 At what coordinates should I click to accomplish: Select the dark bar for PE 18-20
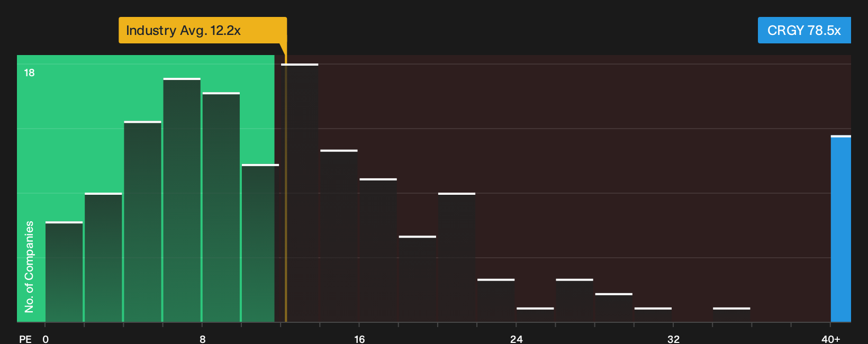(x=418, y=278)
